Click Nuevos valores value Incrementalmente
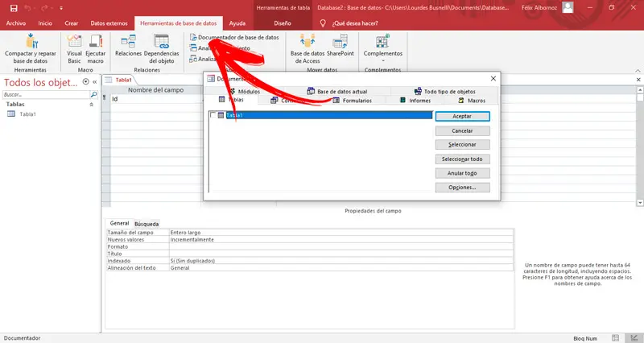 tap(341, 239)
